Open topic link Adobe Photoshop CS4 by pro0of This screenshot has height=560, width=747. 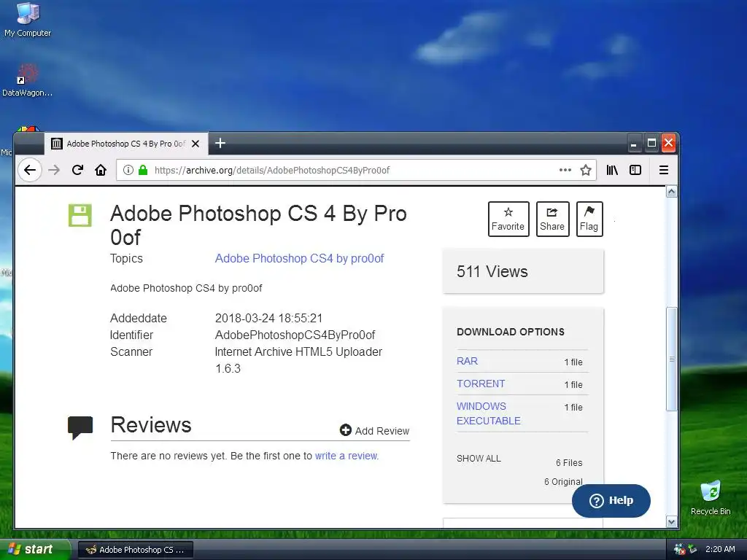(299, 259)
